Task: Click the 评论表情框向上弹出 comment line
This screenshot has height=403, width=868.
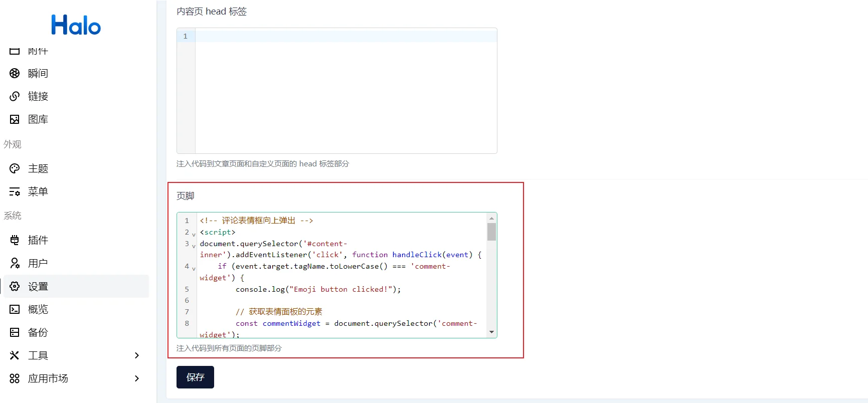Action: coord(256,221)
